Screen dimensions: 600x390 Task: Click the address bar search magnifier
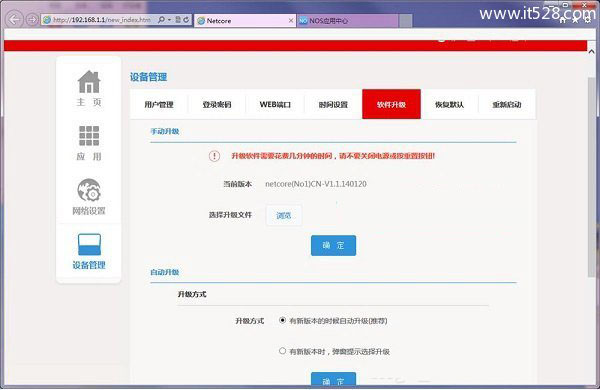click(161, 20)
